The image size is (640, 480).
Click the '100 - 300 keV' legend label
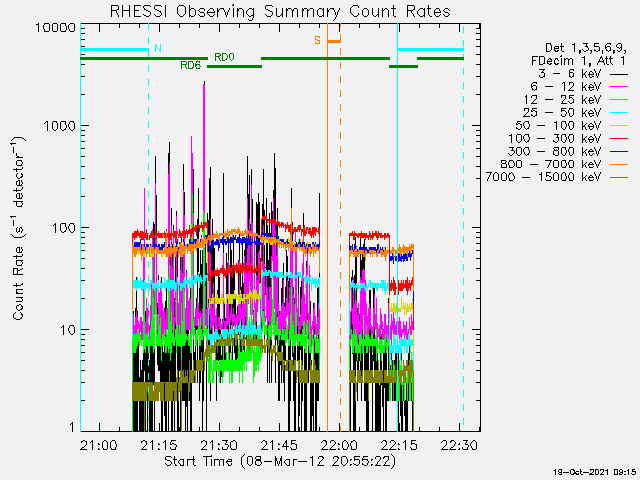click(x=555, y=138)
